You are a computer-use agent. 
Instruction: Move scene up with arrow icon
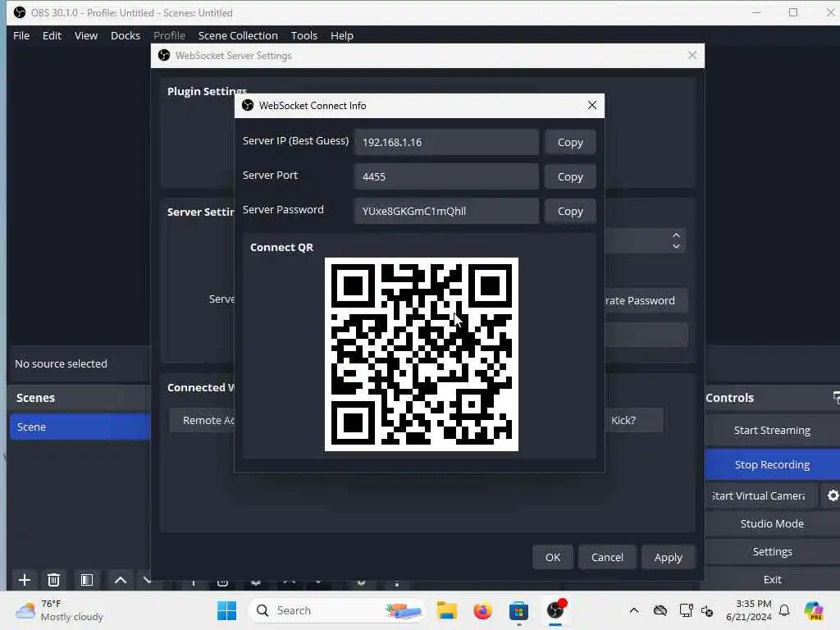point(121,580)
